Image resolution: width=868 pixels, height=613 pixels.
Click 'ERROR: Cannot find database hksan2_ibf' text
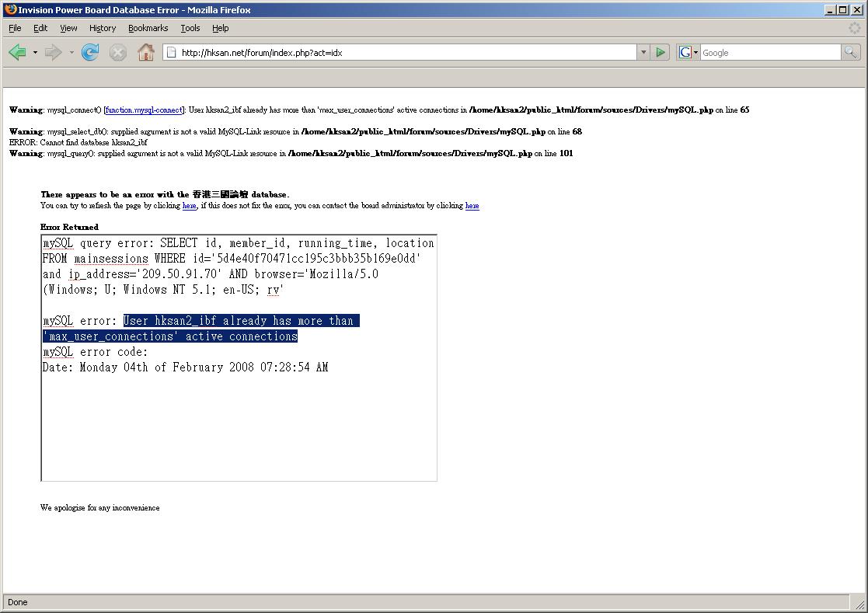click(x=78, y=142)
